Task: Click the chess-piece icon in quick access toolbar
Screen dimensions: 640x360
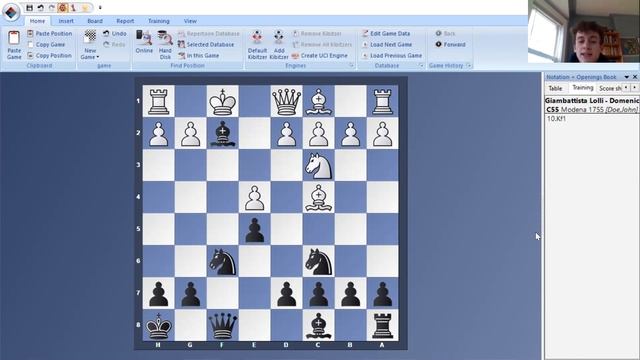Action: (x=74, y=7)
